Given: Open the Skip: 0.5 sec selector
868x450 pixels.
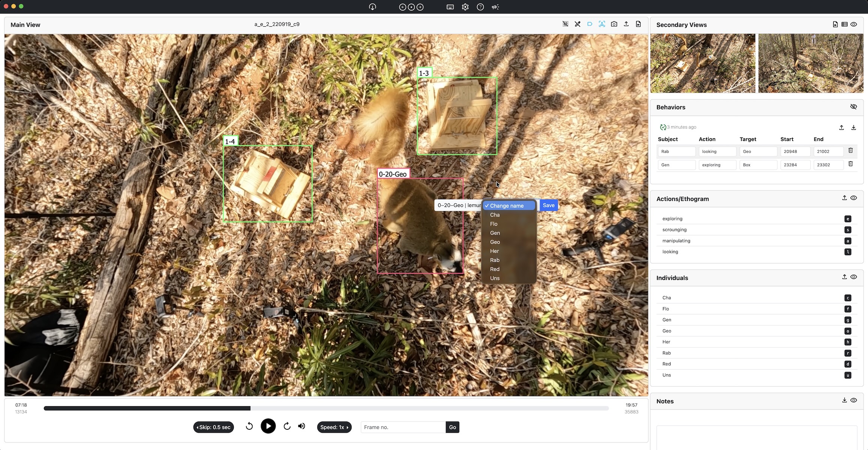Looking at the screenshot, I should tap(214, 427).
